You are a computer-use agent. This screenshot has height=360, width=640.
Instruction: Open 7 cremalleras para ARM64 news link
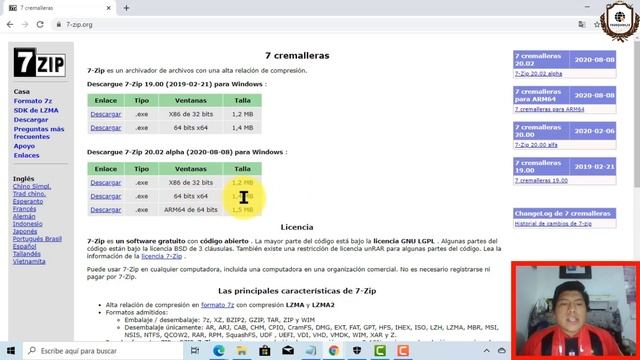[x=549, y=109]
